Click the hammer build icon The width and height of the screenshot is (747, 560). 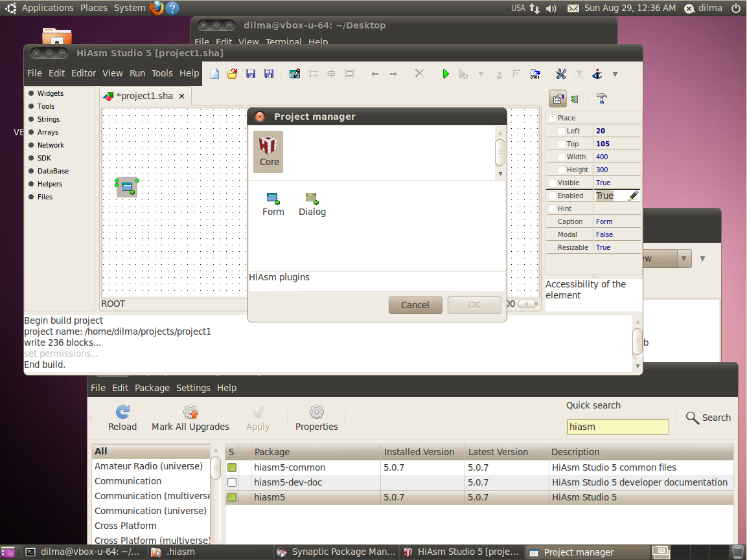point(601,98)
